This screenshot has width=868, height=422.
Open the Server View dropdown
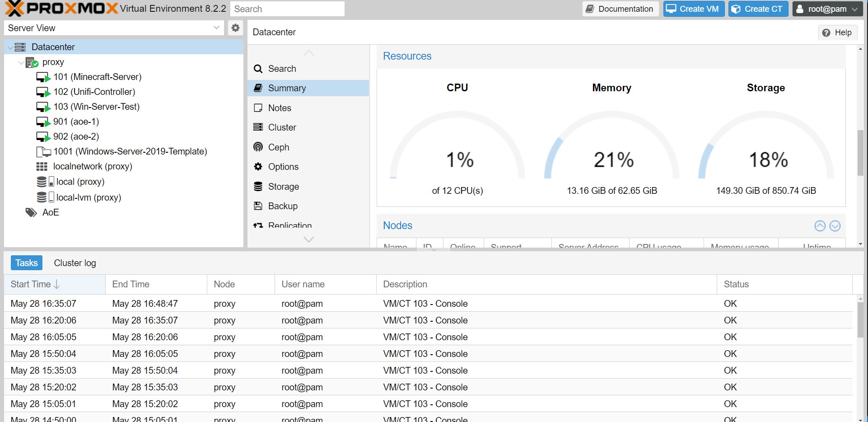click(216, 28)
